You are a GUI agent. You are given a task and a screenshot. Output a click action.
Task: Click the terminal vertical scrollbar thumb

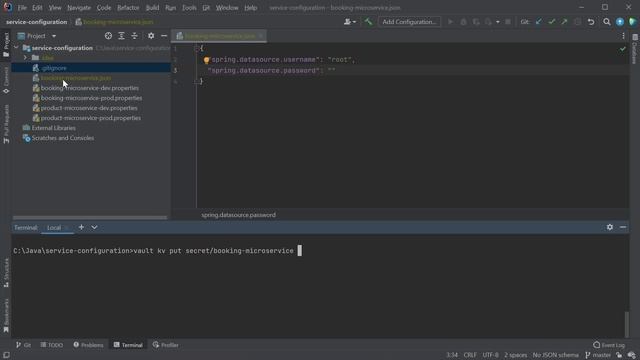[626, 324]
